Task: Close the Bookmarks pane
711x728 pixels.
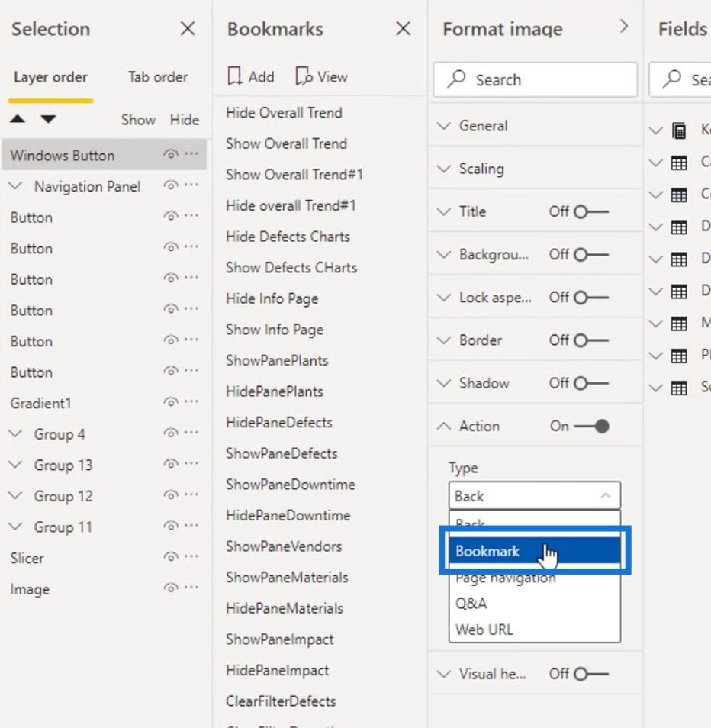Action: (x=403, y=29)
